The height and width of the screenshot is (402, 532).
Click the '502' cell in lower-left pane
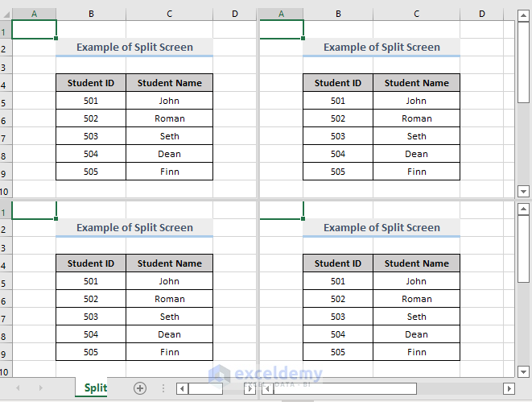click(x=91, y=299)
